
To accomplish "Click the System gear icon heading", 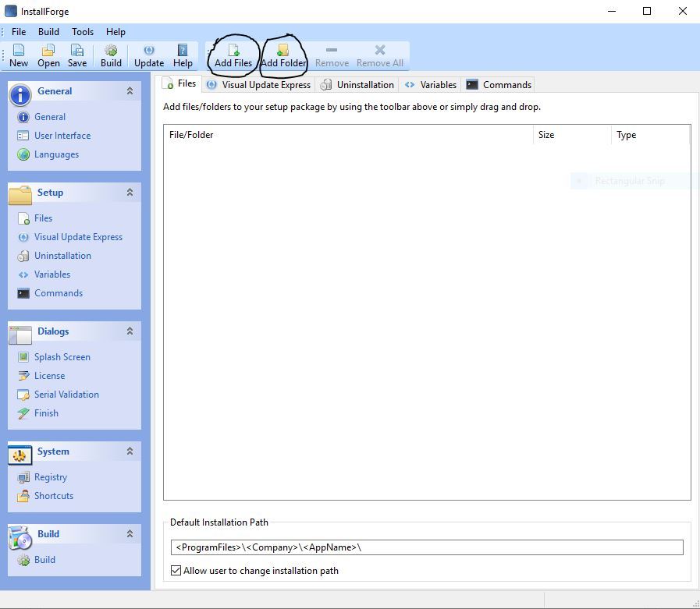I will click(x=20, y=455).
